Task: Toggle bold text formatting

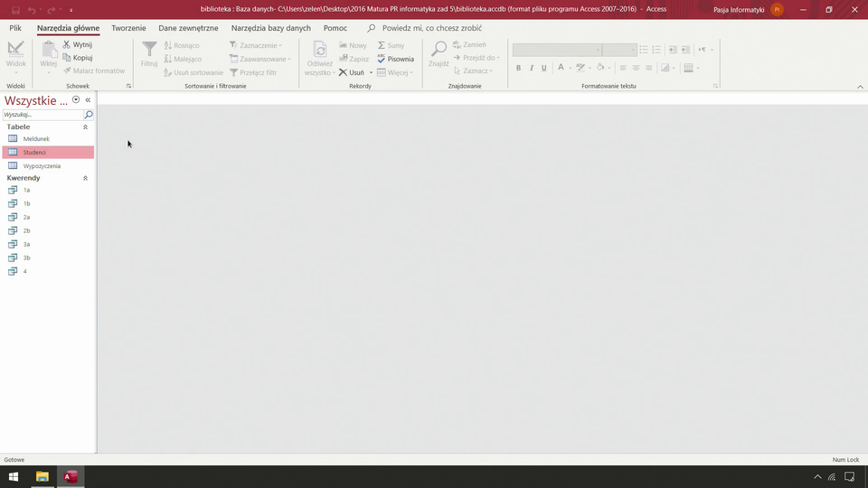Action: point(518,68)
